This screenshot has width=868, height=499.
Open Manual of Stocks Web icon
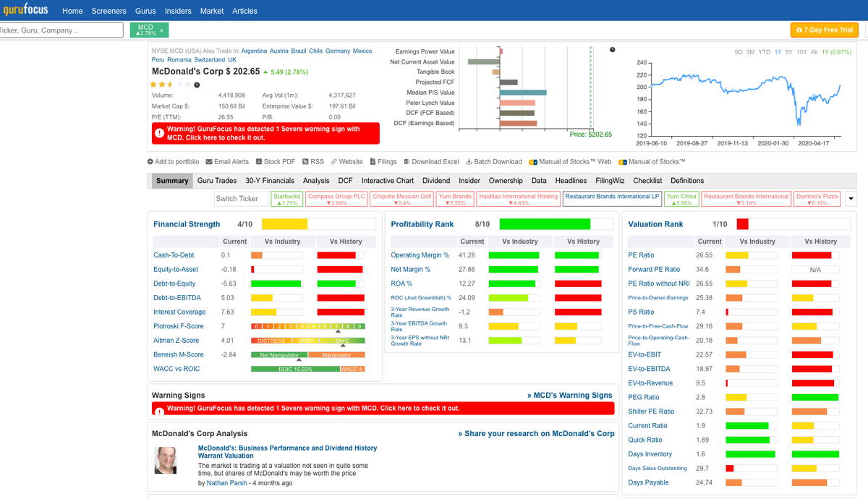(533, 162)
